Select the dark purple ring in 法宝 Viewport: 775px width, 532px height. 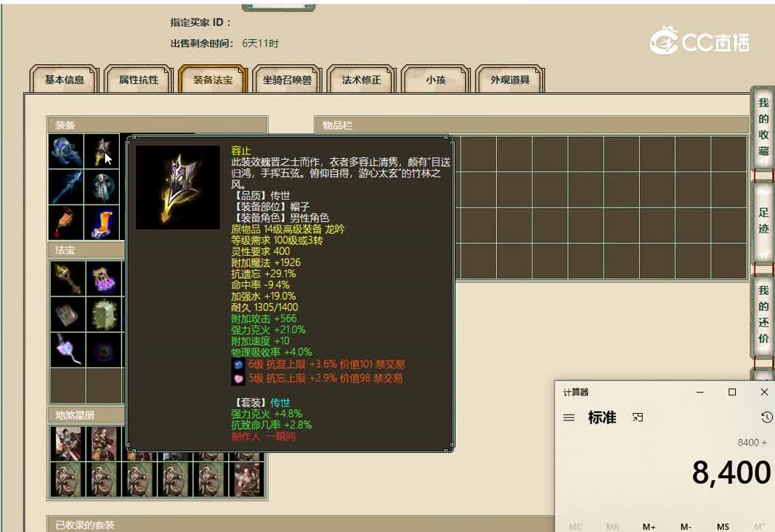(104, 349)
